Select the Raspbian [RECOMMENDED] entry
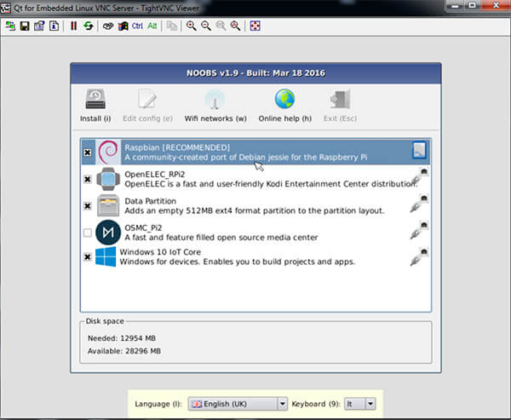 [255, 152]
